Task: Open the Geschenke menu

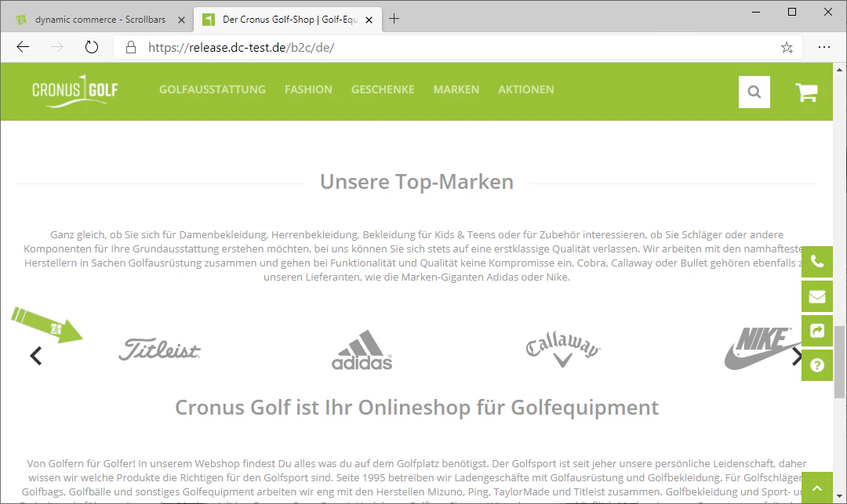Action: [x=383, y=89]
